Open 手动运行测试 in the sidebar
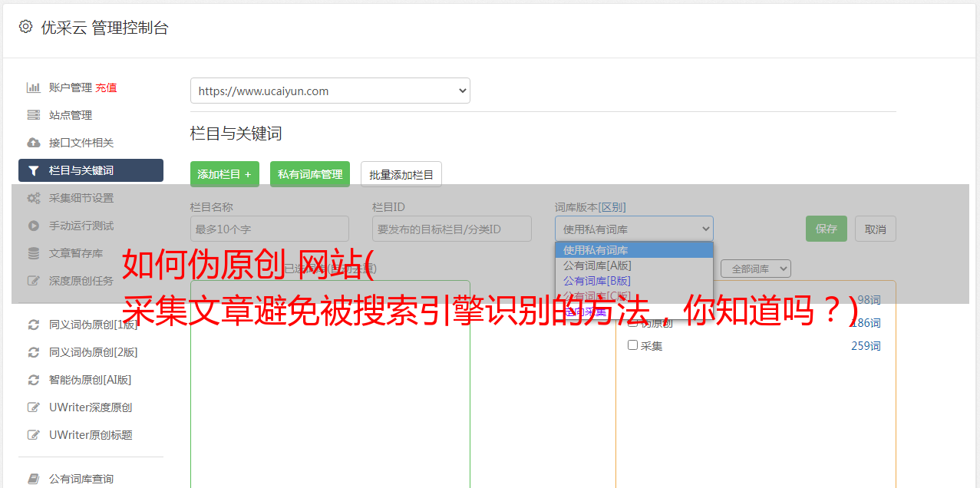This screenshot has height=488, width=980. 81,226
